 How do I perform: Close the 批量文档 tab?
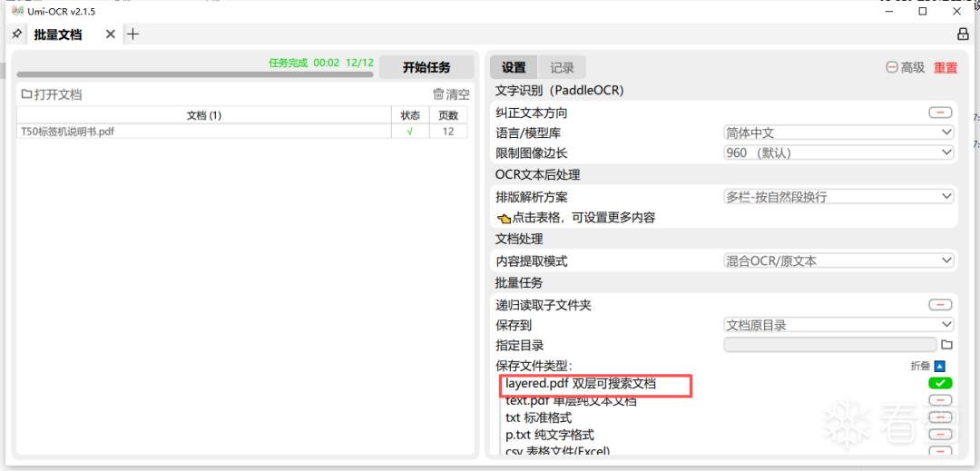pyautogui.click(x=111, y=34)
